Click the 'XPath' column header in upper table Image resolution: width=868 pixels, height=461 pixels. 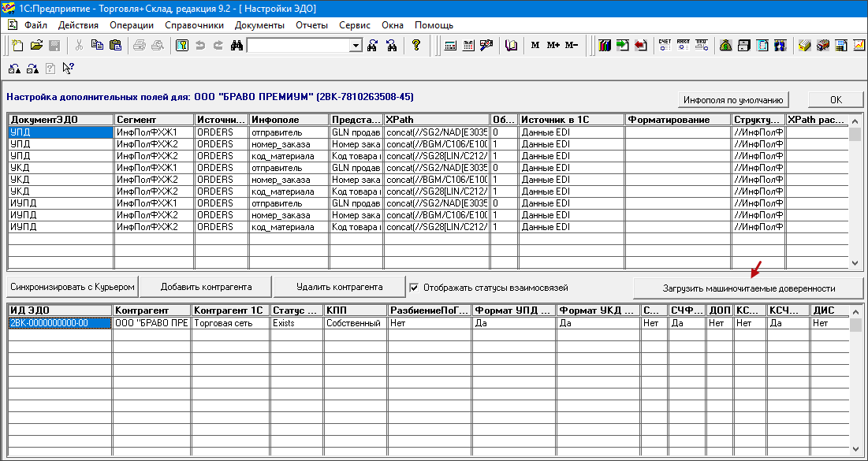tap(437, 120)
